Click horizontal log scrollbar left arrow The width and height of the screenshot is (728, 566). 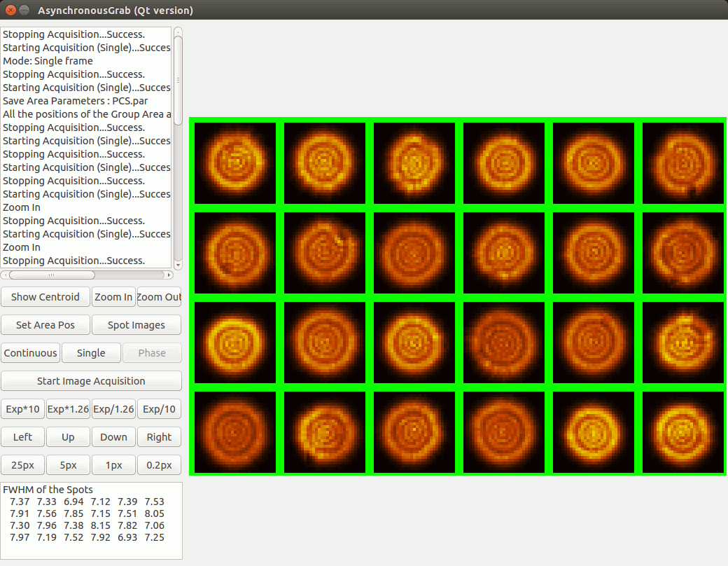click(5, 275)
